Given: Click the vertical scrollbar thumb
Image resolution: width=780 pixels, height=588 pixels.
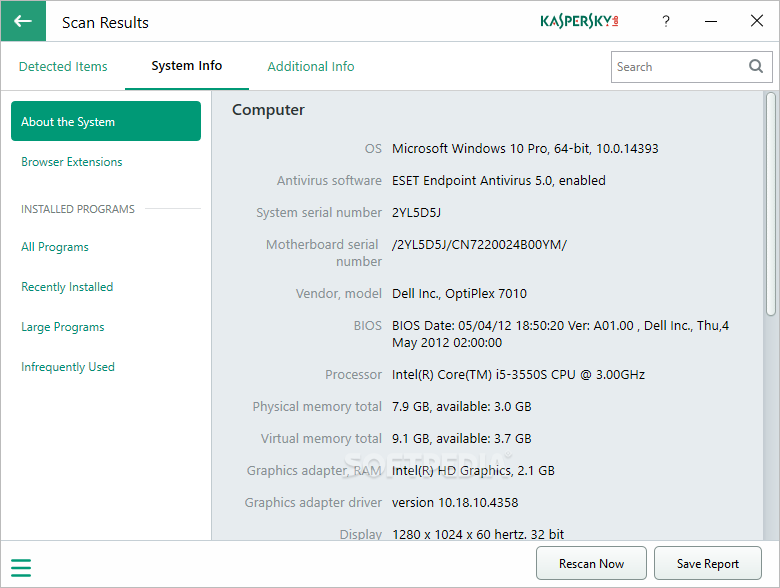Looking at the screenshot, I should point(771,203).
